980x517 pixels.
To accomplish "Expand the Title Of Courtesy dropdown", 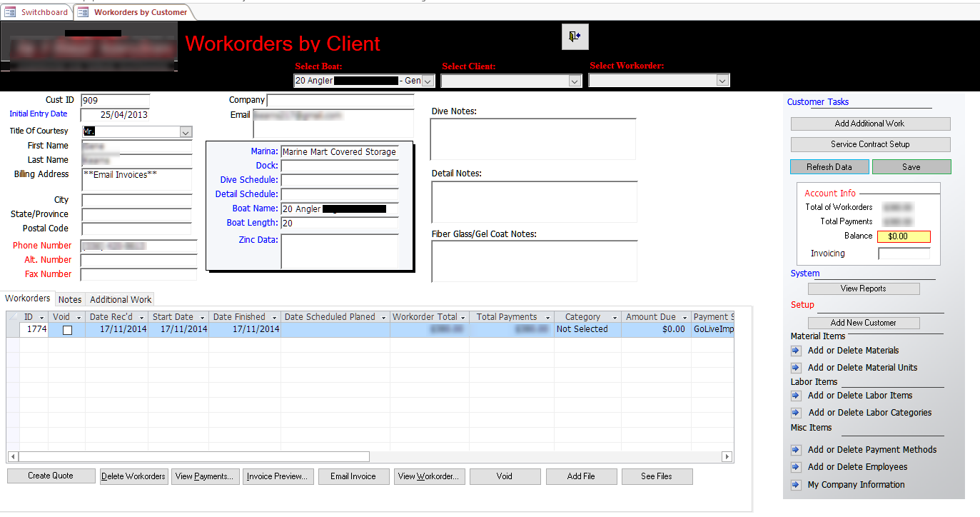I will pyautogui.click(x=186, y=132).
